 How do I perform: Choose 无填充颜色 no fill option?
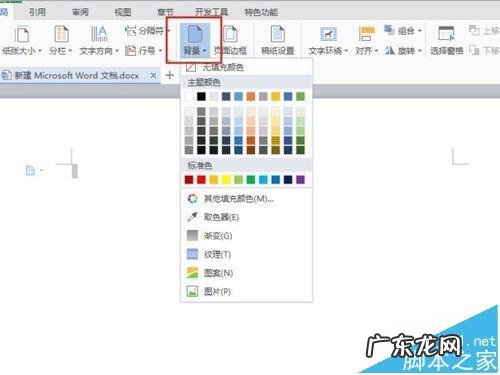coord(246,68)
